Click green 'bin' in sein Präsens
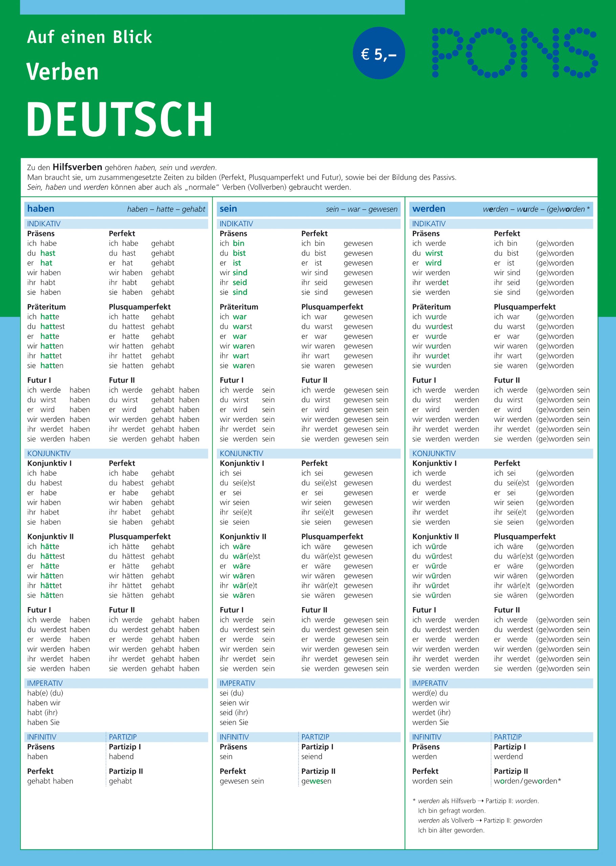 point(238,243)
